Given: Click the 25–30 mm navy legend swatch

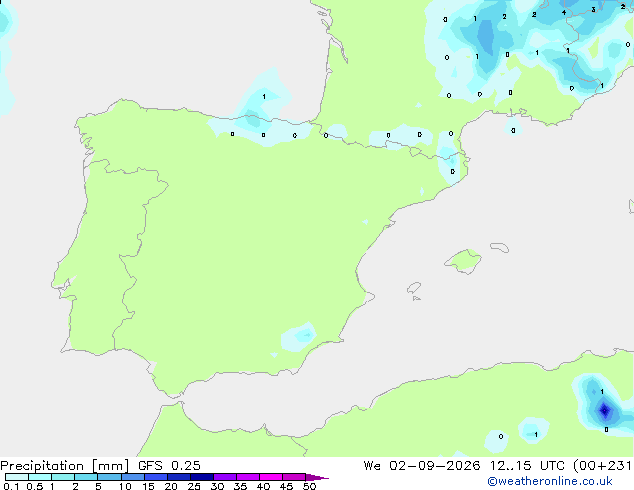Looking at the screenshot, I should [x=202, y=477].
